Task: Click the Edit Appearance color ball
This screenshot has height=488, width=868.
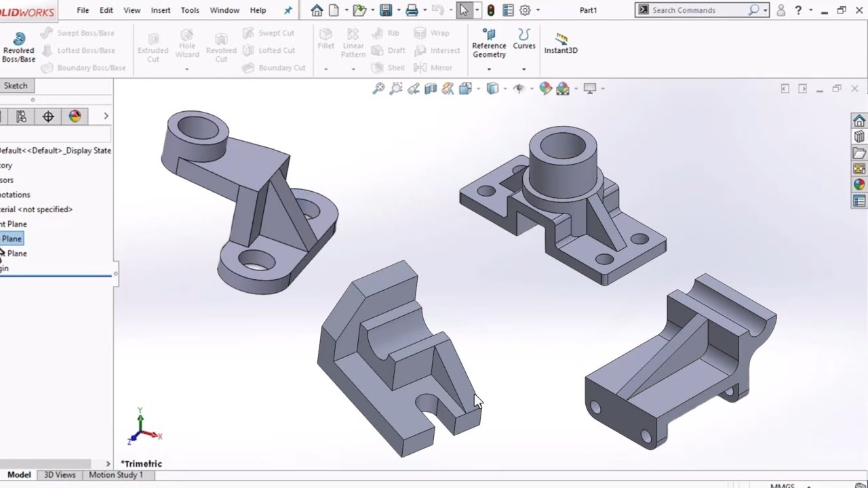Action: (x=545, y=88)
